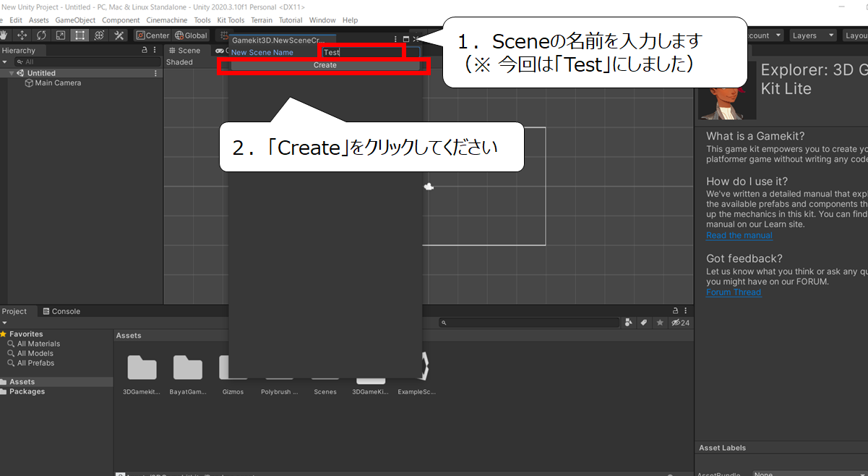The image size is (868, 476).
Task: Open the Hierarchy panel kebab menu
Action: click(x=156, y=51)
